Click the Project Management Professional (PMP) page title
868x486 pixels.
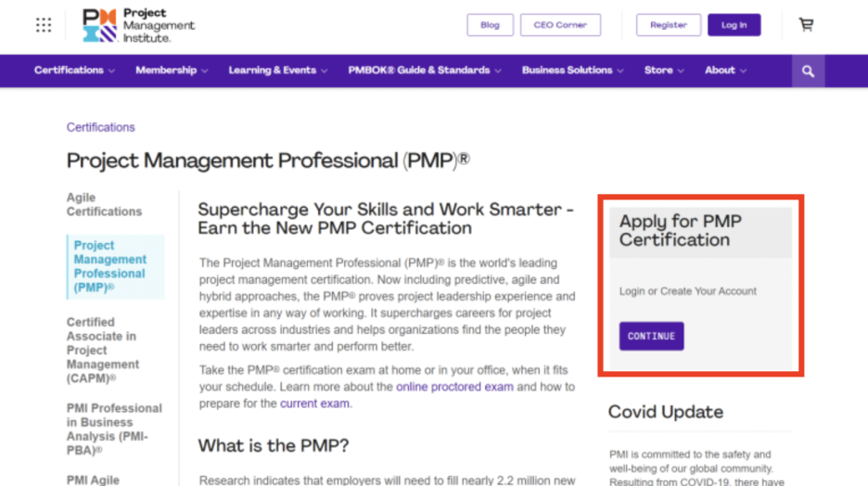click(x=268, y=160)
